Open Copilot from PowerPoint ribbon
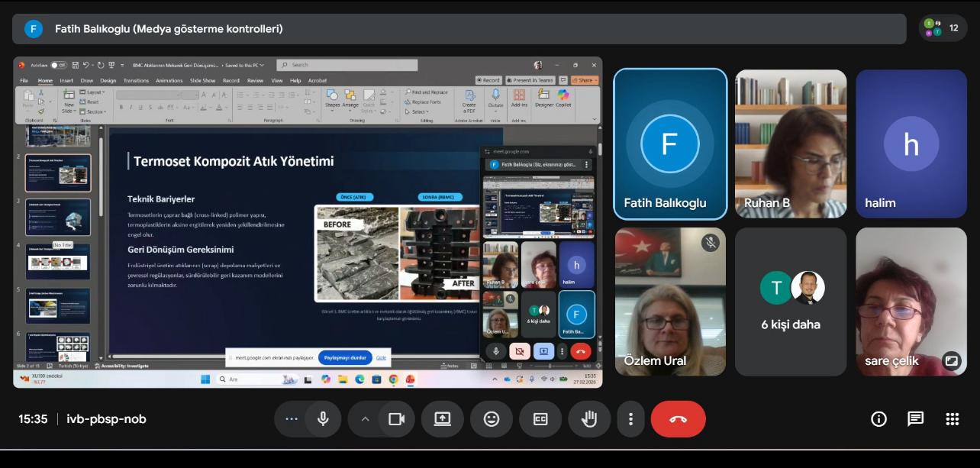This screenshot has height=468, width=980. (x=563, y=99)
